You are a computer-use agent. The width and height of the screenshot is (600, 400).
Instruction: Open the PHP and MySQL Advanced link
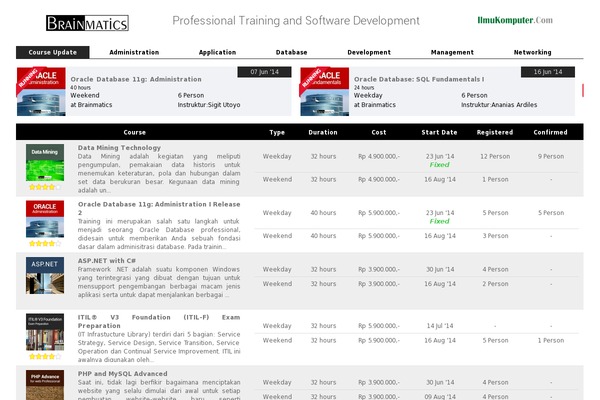point(122,374)
